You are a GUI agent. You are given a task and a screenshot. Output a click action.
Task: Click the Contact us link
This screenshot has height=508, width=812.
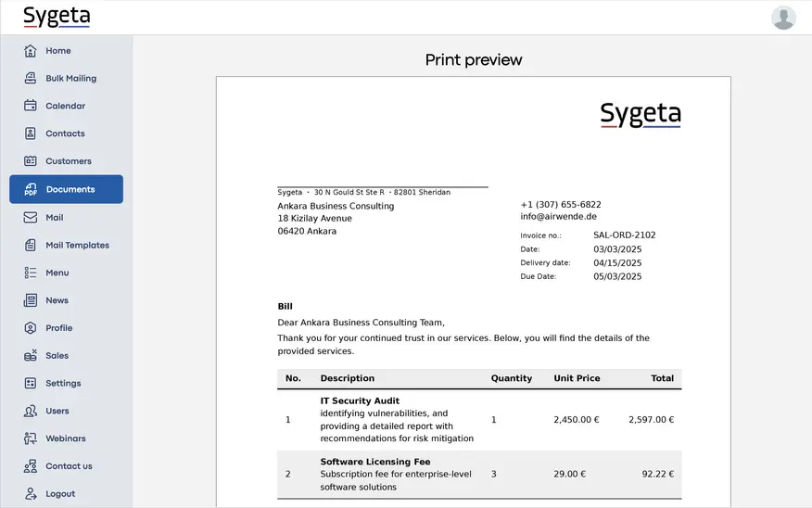pos(69,466)
